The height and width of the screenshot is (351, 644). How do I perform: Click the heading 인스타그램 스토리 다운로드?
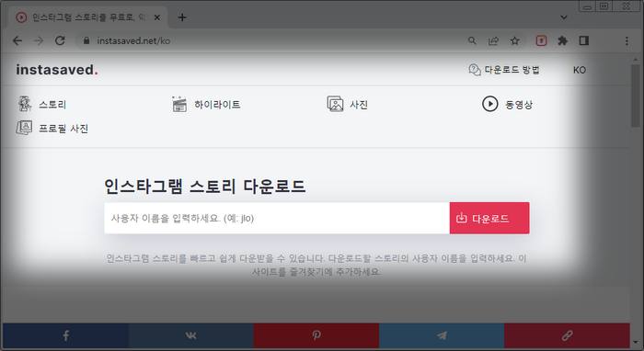(204, 187)
